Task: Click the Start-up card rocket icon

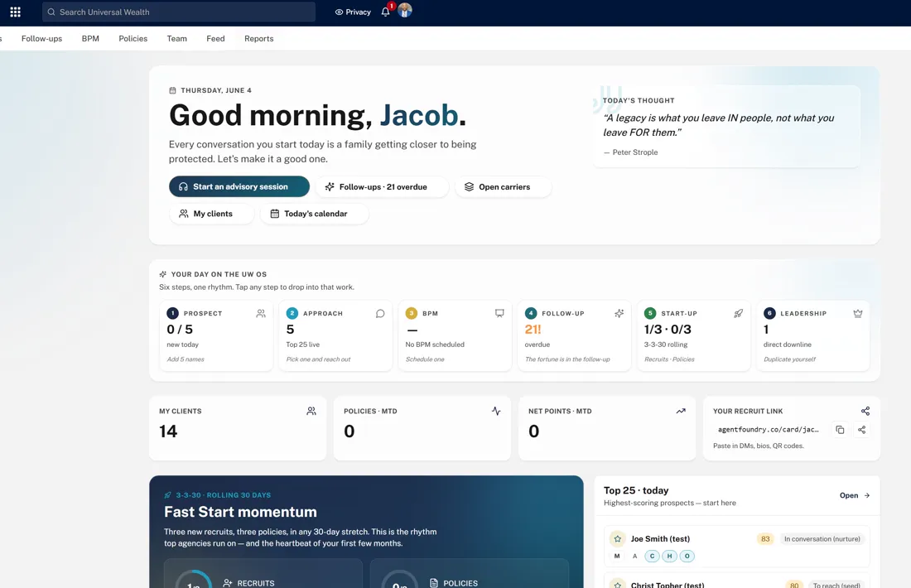Action: 739,313
